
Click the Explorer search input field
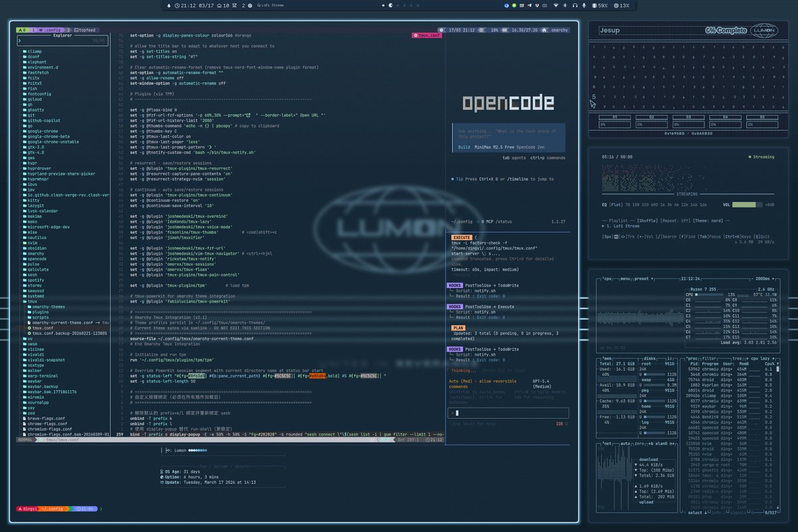(62, 41)
